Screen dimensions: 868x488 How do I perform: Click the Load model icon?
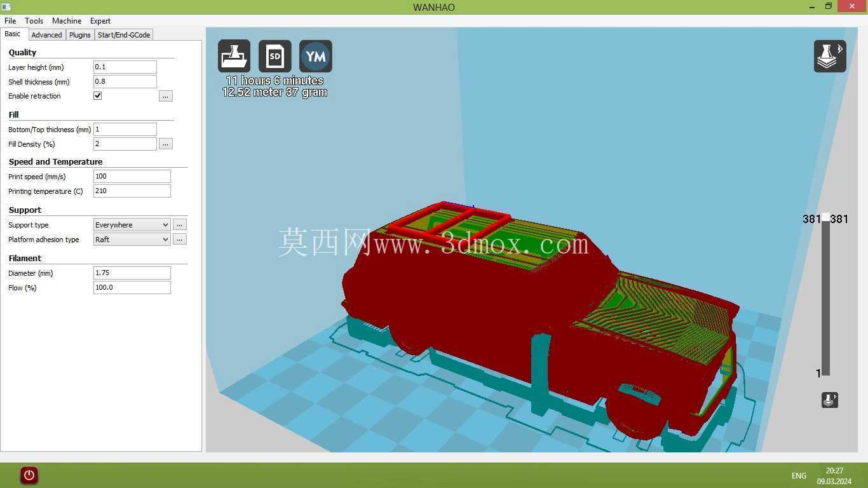234,56
